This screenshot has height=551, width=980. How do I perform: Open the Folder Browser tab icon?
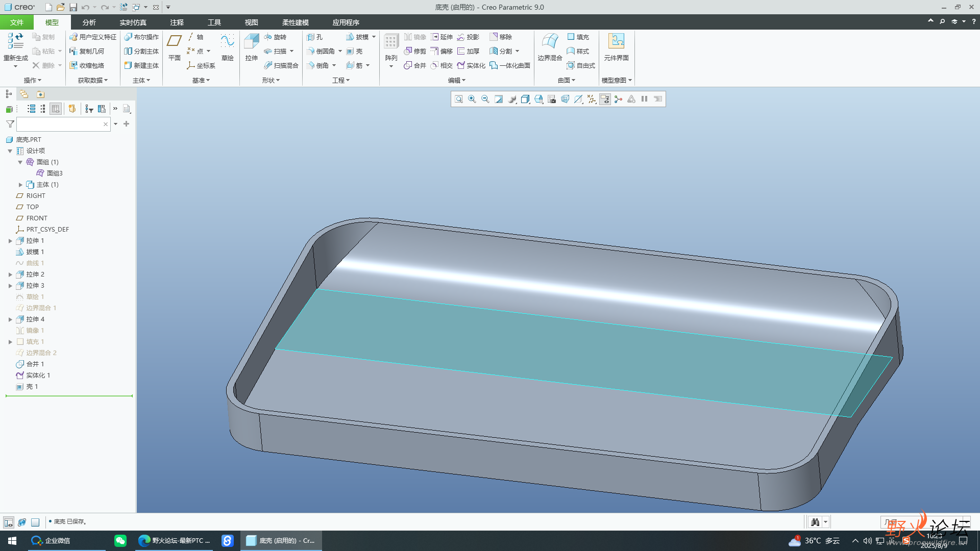[24, 94]
